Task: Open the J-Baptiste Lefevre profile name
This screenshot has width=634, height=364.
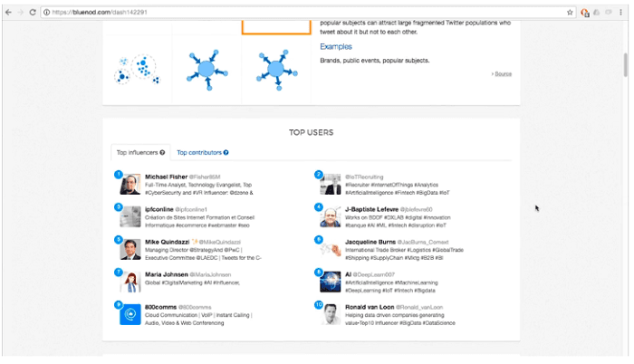Action: [x=371, y=209]
